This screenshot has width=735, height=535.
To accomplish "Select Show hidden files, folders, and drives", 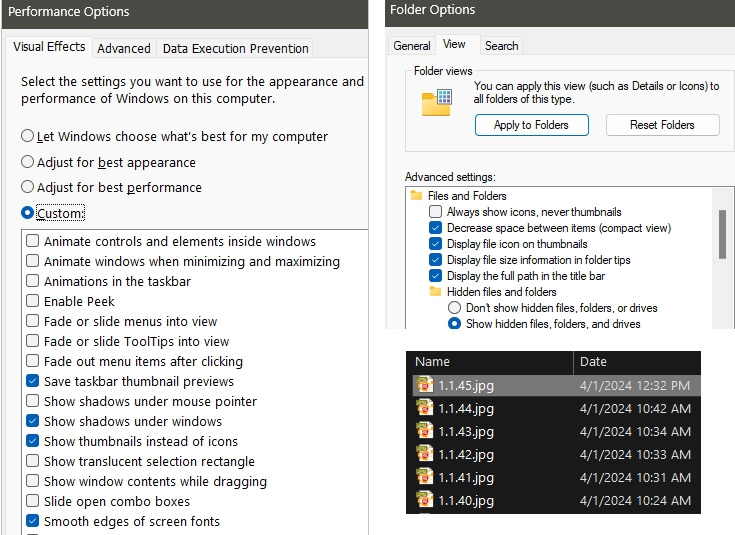I will pos(454,324).
